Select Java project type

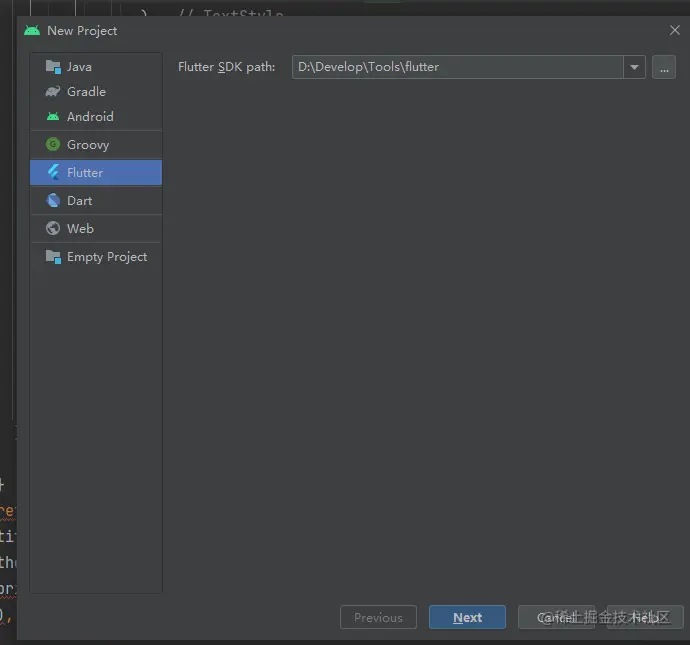pyautogui.click(x=96, y=67)
